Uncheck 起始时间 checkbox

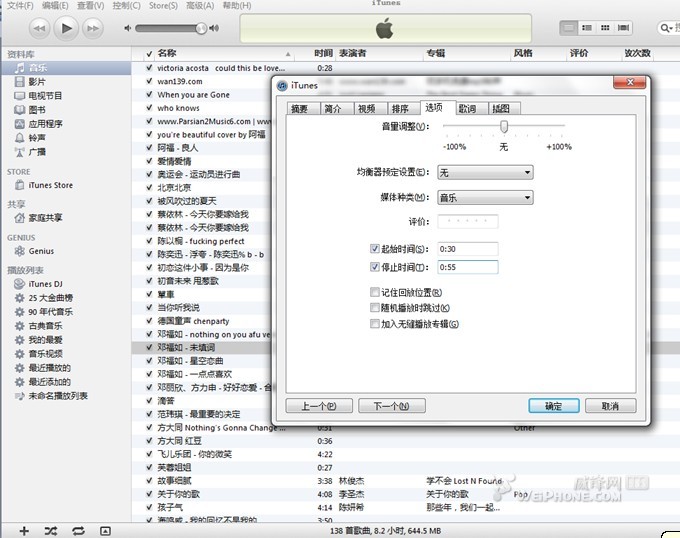coord(375,248)
